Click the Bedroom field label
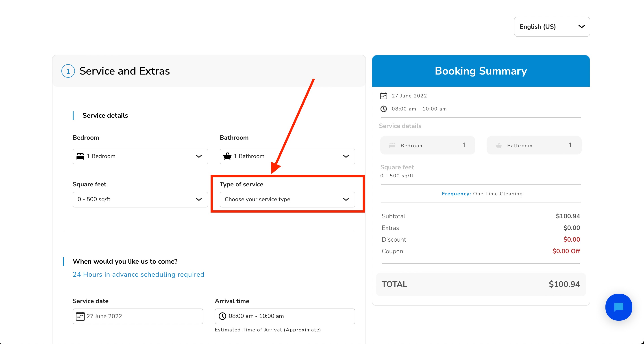The image size is (644, 344). click(x=86, y=137)
